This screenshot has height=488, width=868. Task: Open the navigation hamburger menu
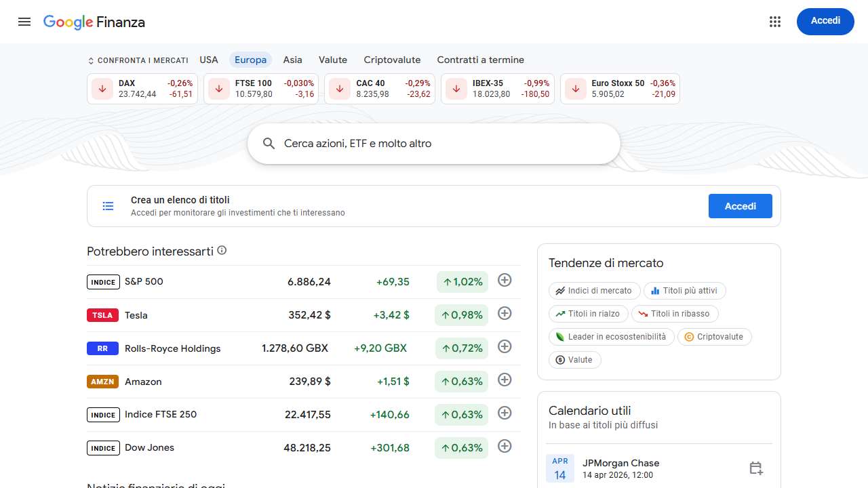point(24,22)
